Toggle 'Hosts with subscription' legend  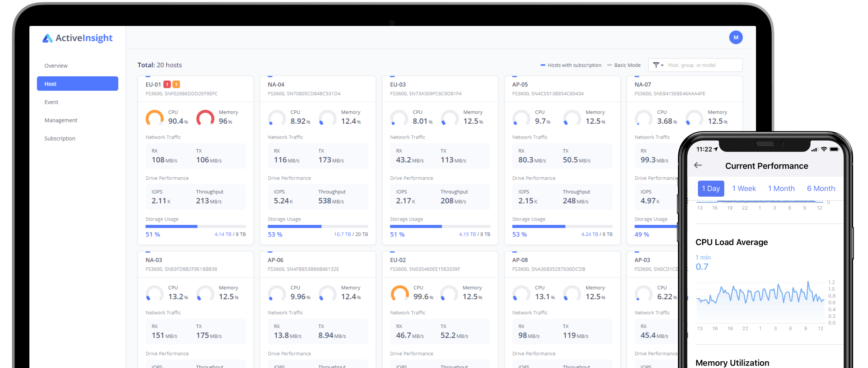click(570, 65)
